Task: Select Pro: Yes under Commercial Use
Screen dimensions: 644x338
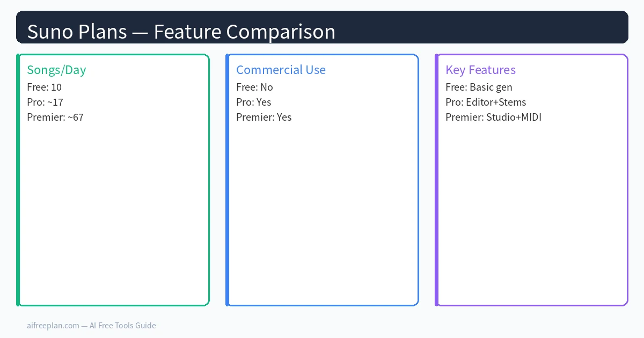Action: tap(254, 102)
